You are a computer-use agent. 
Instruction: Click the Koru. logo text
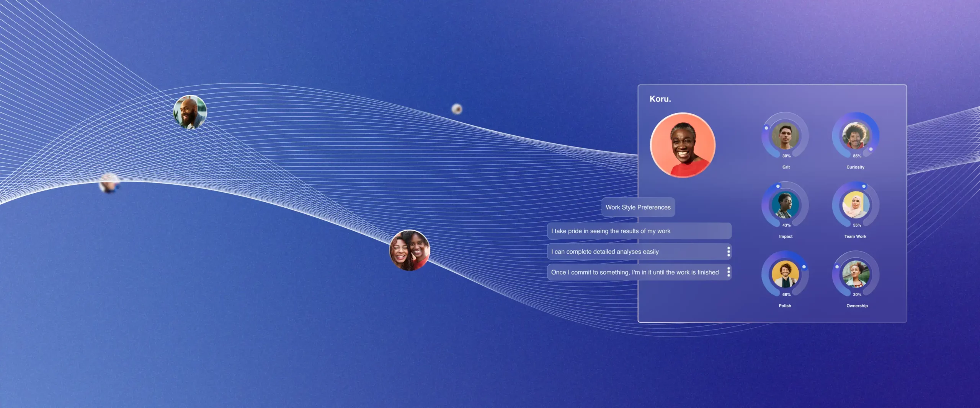660,99
